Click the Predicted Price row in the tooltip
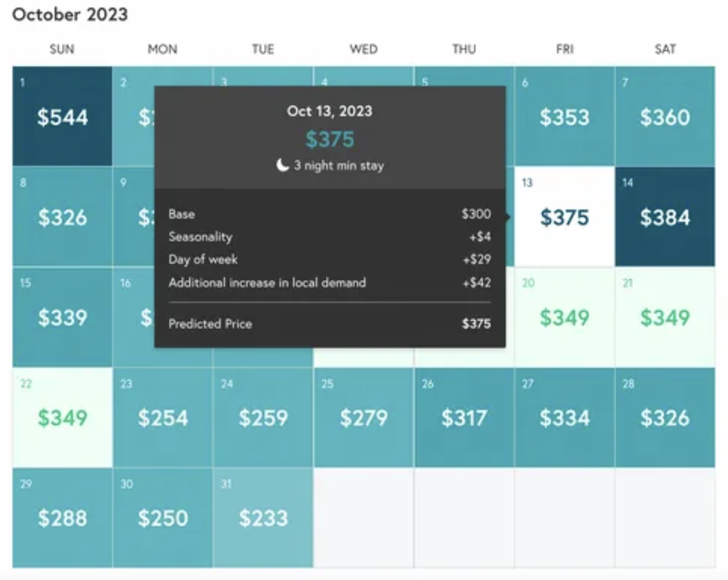This screenshot has width=728, height=580. [329, 323]
